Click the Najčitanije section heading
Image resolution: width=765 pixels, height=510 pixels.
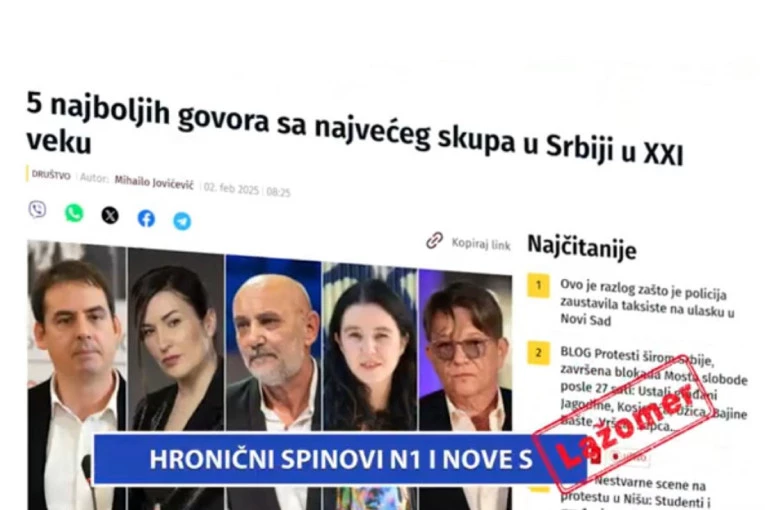point(582,247)
